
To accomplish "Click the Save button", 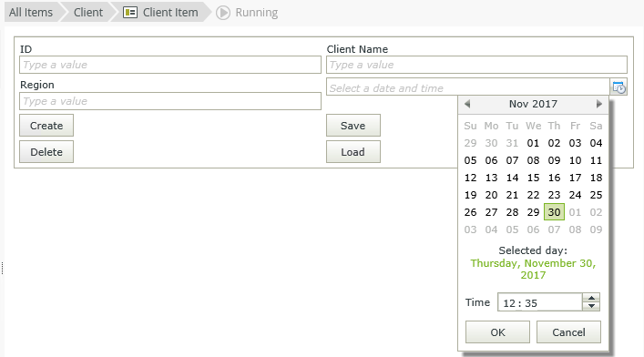I will click(353, 126).
